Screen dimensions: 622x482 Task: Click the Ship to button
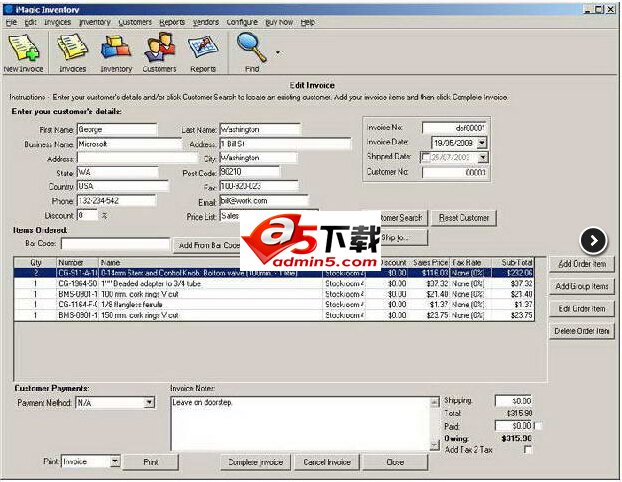pos(404,238)
